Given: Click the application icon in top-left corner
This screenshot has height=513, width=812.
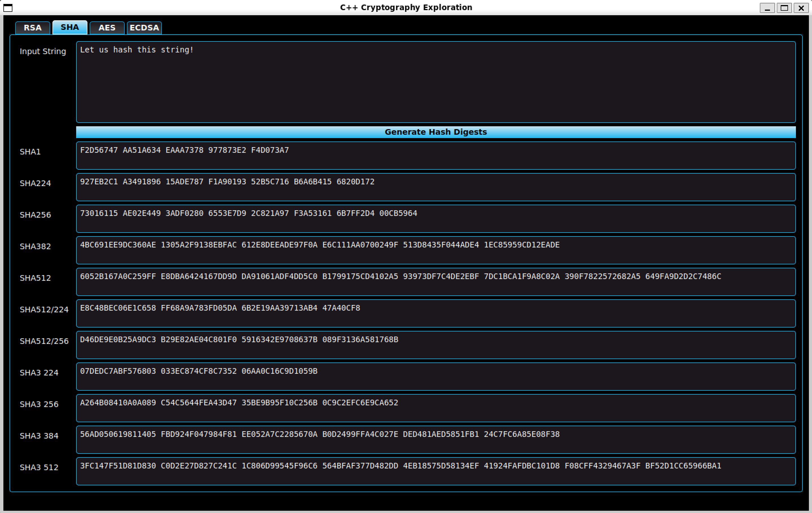Looking at the screenshot, I should (8, 8).
